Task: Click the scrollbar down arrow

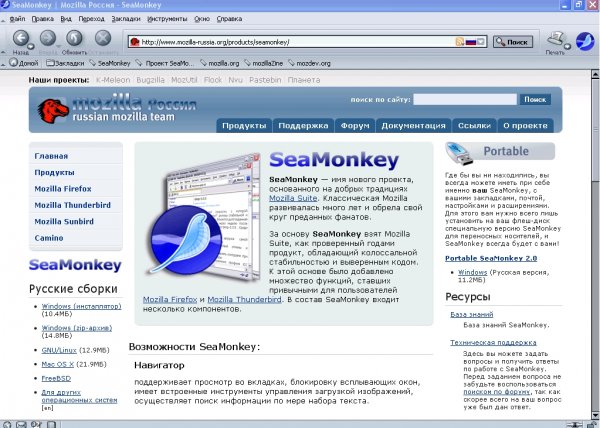Action: click(595, 415)
